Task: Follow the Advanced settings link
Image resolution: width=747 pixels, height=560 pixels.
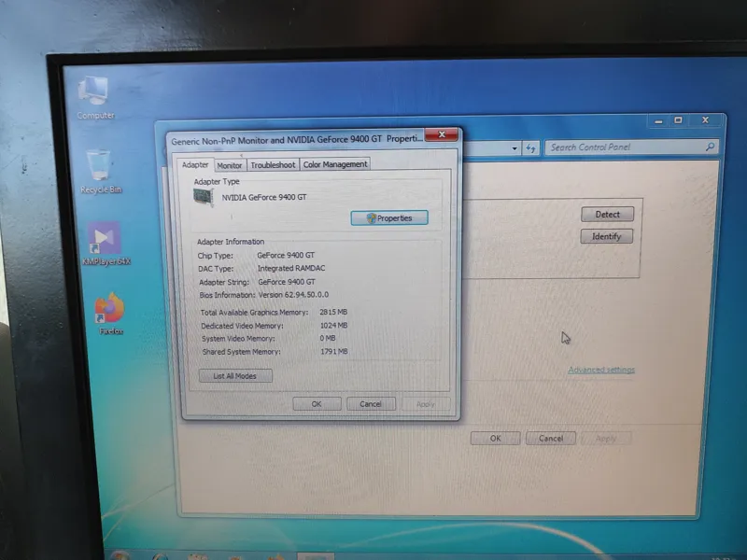Action: (601, 370)
